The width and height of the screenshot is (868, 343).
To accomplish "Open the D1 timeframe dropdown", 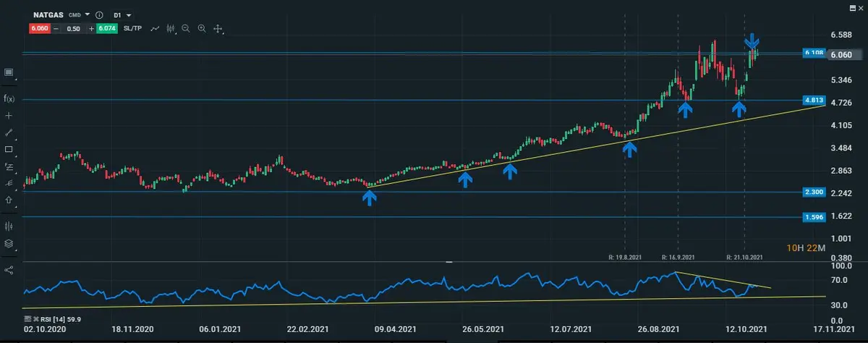I will tap(129, 14).
